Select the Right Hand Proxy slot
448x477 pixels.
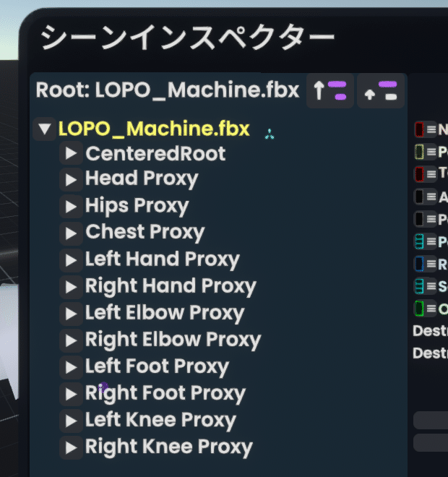pyautogui.click(x=171, y=286)
